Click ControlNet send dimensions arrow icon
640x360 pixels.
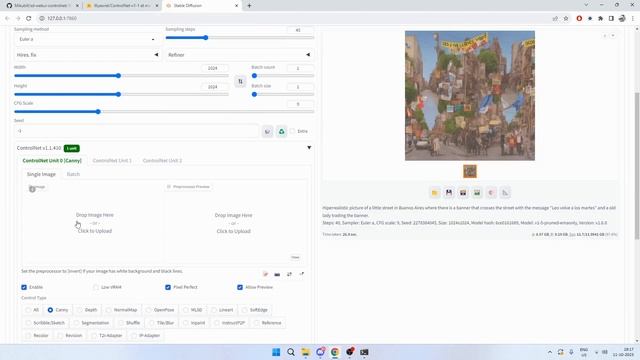(x=302, y=274)
